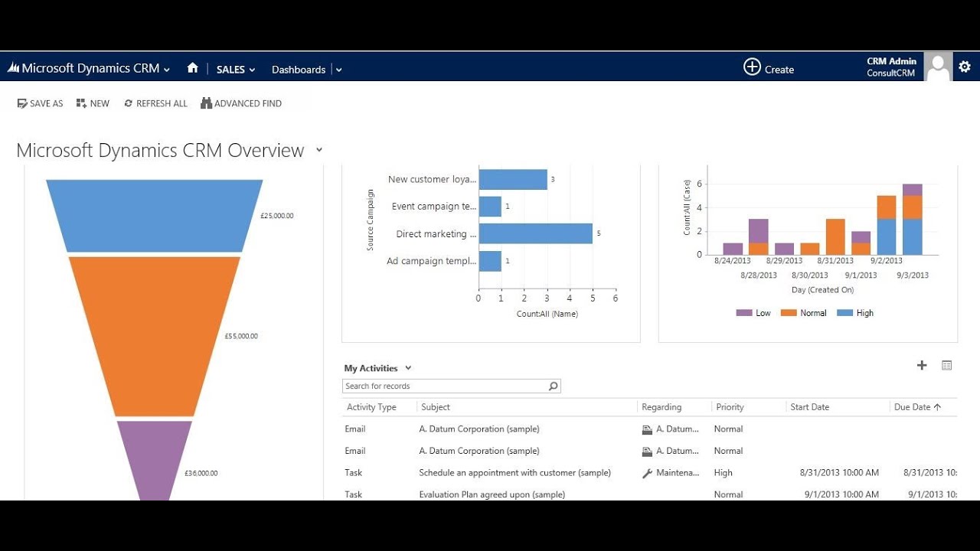Toggle the Low series in chart legend
This screenshot has width=980, height=551.
click(753, 313)
